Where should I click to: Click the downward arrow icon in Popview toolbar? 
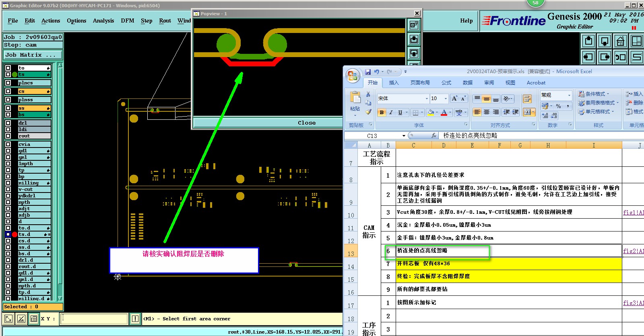coord(414,53)
